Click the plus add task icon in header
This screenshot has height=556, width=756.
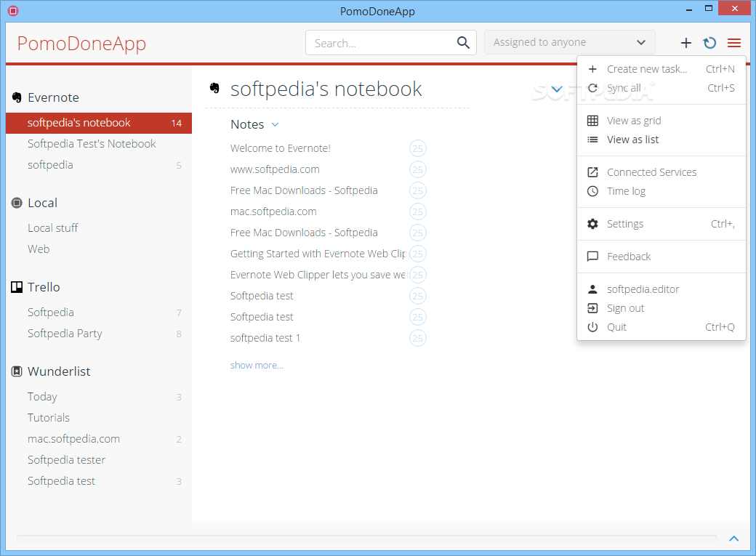(x=685, y=43)
